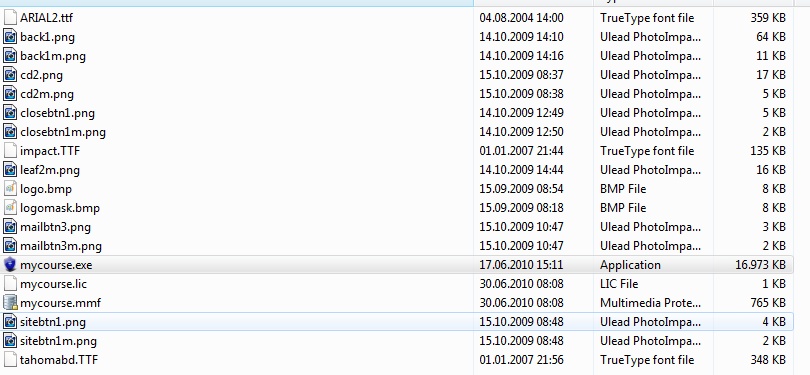Select the cd2m.png file name
Screen dimensions: 810x375
47,94
